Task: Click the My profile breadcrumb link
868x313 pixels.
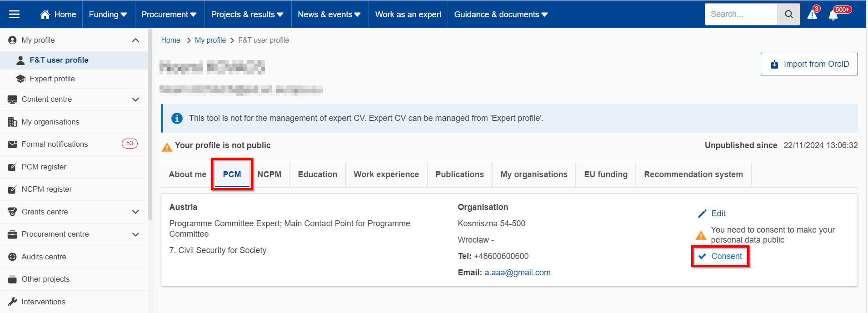Action: click(210, 40)
